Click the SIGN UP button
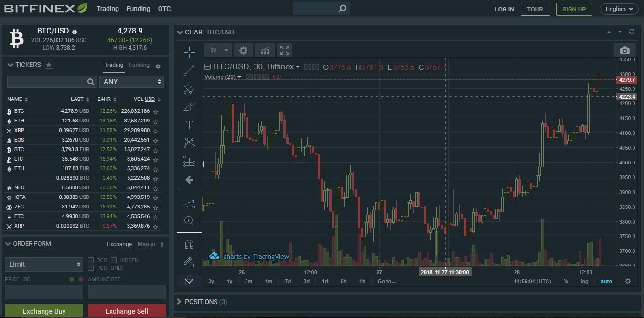The width and height of the screenshot is (644, 318). point(574,9)
